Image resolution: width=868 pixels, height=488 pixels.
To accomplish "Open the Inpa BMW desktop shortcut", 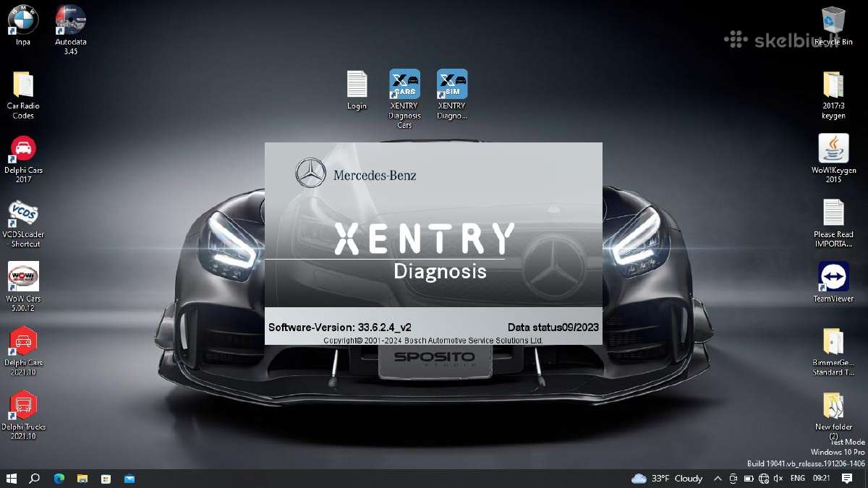I will click(23, 26).
